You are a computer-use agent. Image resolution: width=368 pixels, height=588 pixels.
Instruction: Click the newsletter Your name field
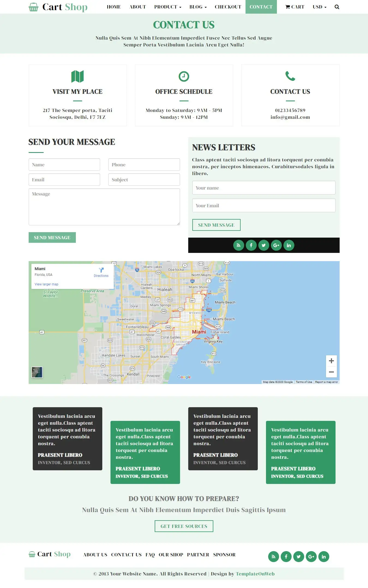click(264, 188)
